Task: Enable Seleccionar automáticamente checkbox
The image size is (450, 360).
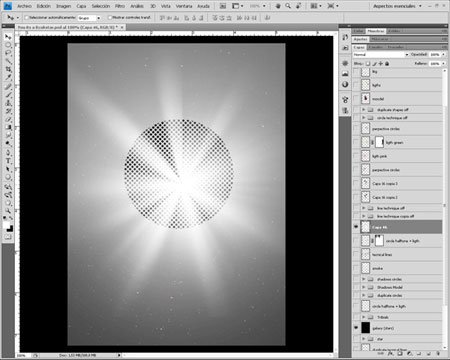Action: (x=27, y=17)
